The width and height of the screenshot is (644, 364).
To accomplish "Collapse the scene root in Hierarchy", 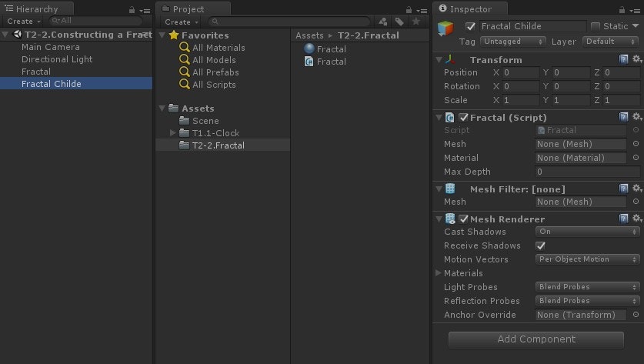I will (5, 35).
